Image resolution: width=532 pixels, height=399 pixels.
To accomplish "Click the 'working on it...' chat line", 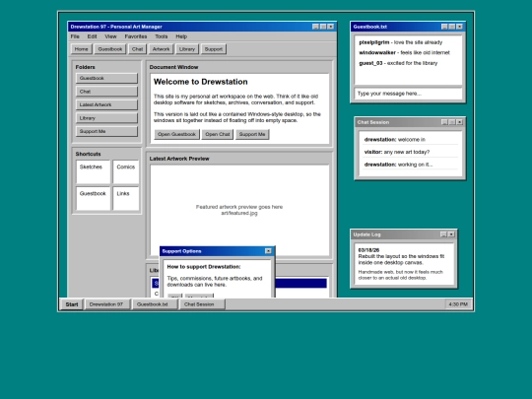I will [x=411, y=165].
